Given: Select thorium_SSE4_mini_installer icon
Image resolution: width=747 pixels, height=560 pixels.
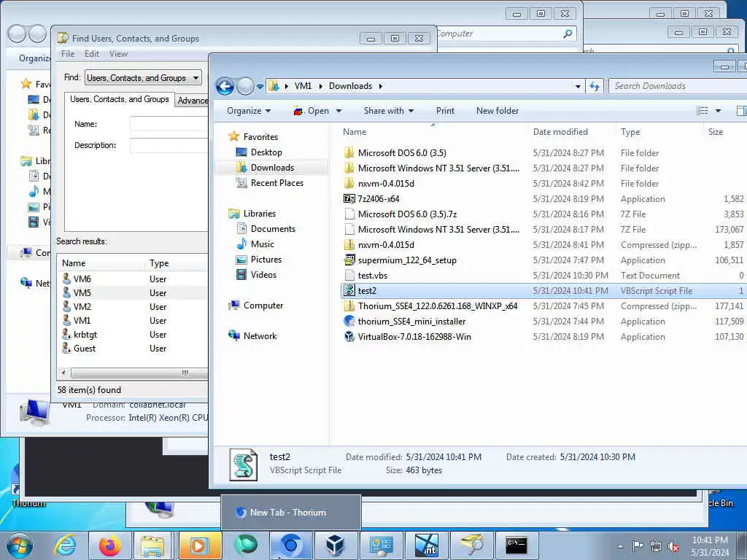Looking at the screenshot, I should [x=349, y=322].
